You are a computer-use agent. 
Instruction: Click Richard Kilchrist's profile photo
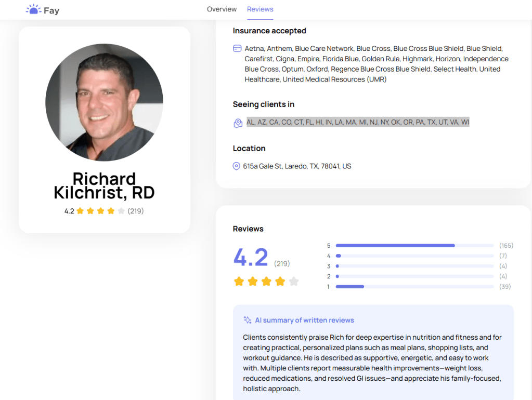[x=104, y=102]
